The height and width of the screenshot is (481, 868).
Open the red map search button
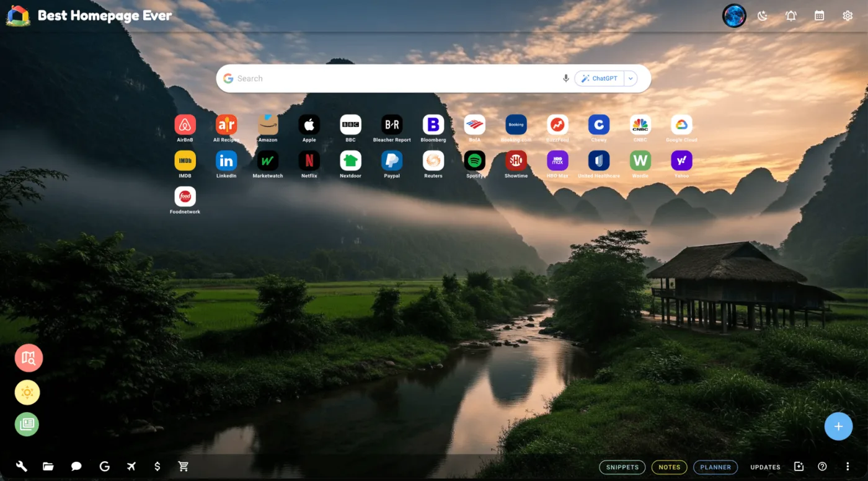[29, 358]
